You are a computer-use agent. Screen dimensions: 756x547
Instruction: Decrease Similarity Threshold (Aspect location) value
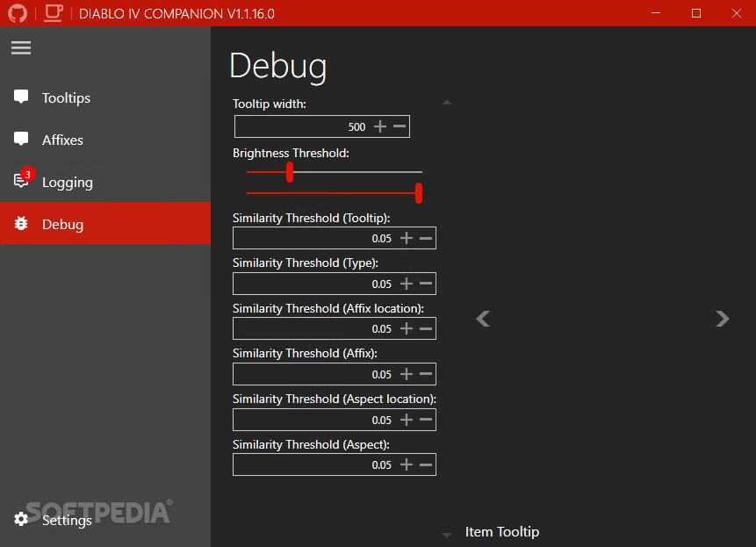point(426,420)
